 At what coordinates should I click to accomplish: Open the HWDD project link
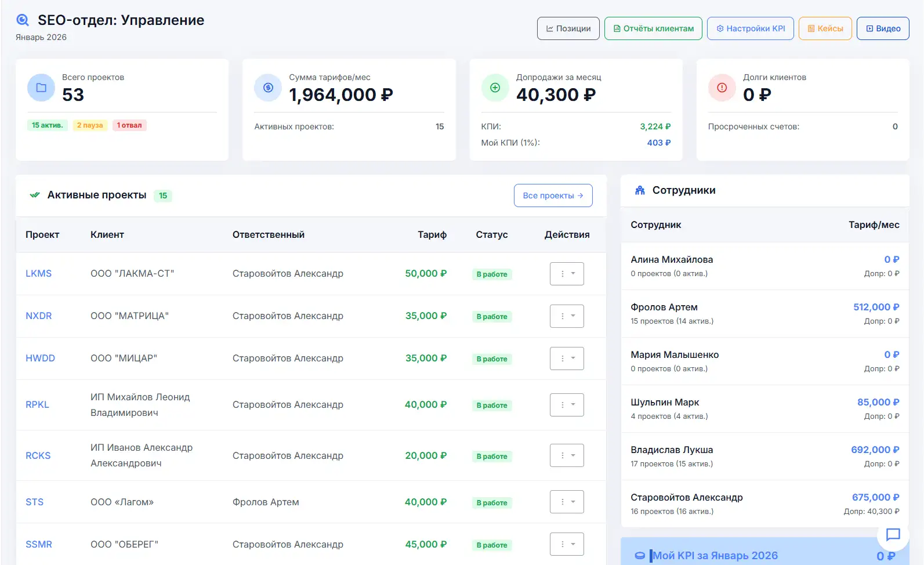(x=40, y=358)
